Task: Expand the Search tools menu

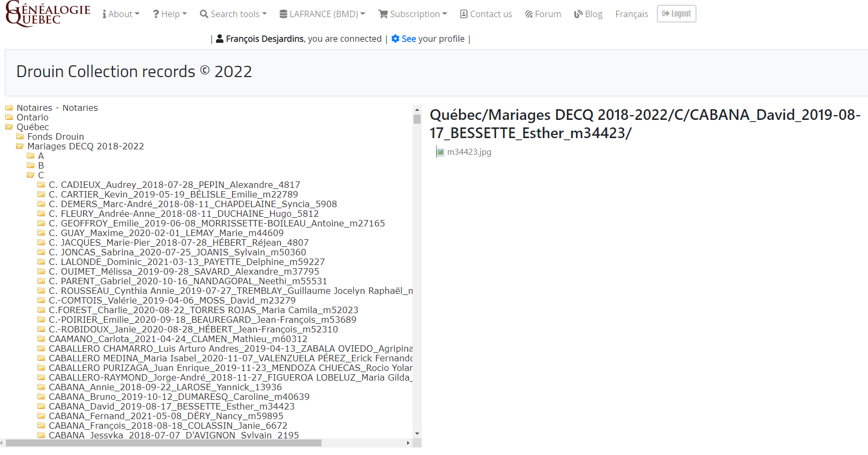Action: (233, 14)
